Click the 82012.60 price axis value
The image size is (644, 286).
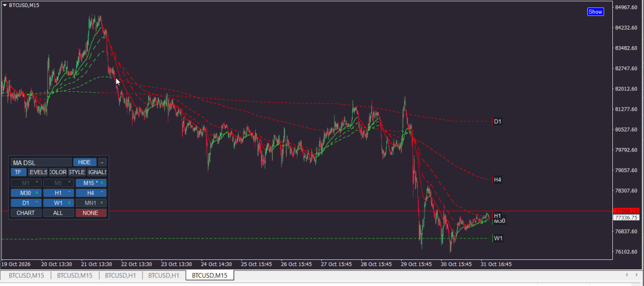click(626, 89)
